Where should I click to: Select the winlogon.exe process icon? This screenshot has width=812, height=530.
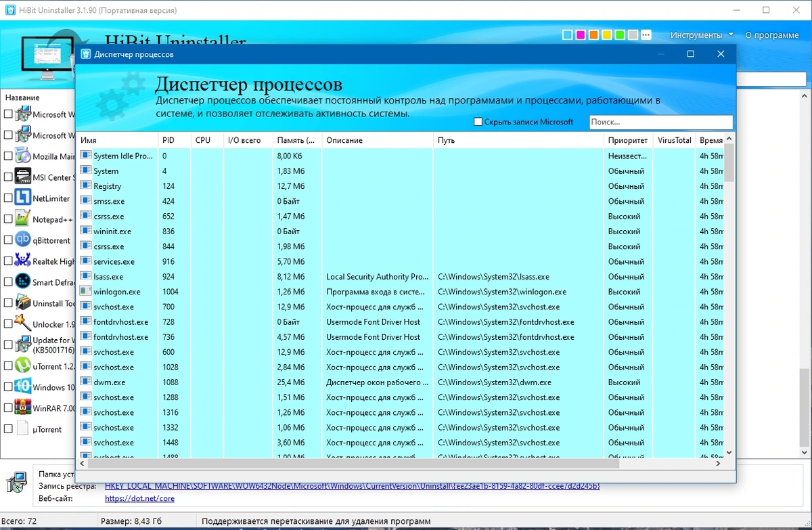[x=85, y=291]
